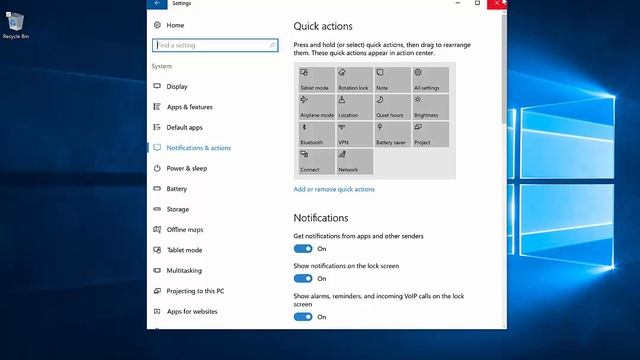Click the Note quick action tile
640x360 pixels.
click(x=392, y=80)
